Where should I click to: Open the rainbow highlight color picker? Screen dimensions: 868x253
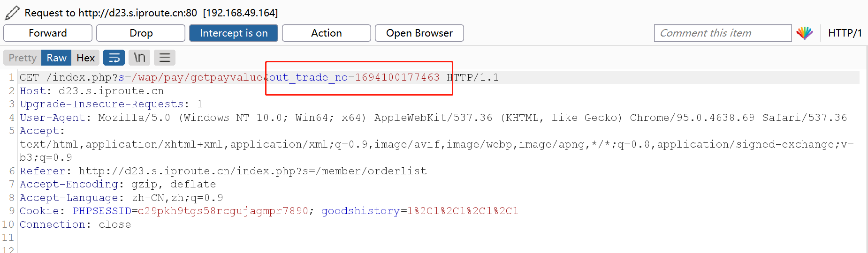click(x=804, y=33)
